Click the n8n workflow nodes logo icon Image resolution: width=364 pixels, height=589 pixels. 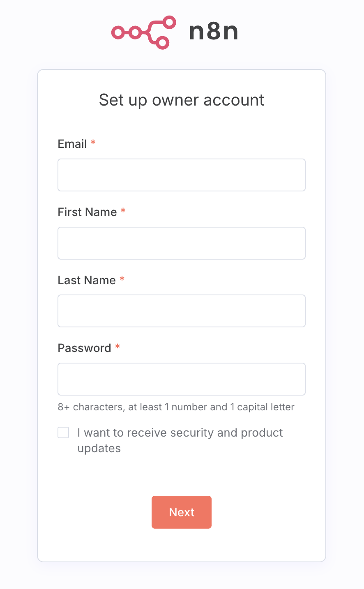[144, 32]
